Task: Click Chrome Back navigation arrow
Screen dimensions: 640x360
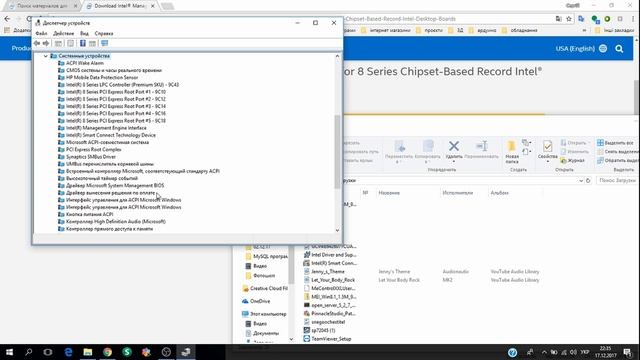Action: coord(7,19)
